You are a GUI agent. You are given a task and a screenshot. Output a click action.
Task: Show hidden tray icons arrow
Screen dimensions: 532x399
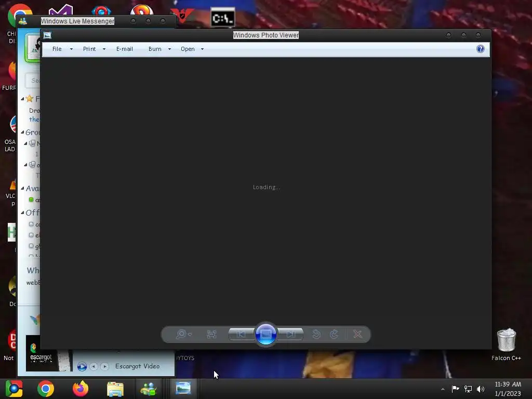point(443,389)
